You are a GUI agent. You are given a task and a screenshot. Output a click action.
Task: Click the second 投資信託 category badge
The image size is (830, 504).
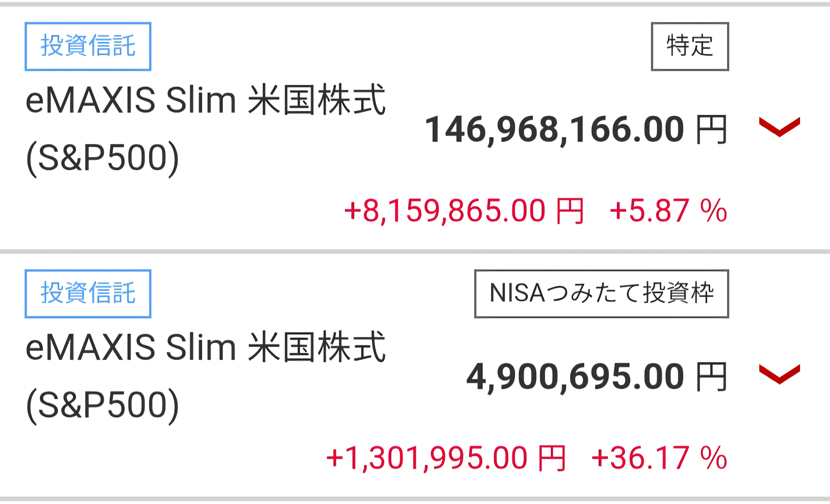click(88, 293)
